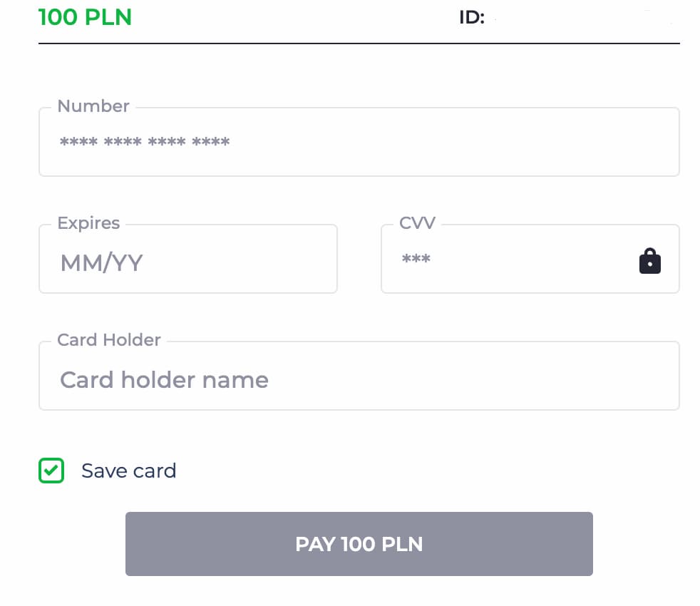Click the MM/YY placeholder text
The height and width of the screenshot is (606, 700).
pos(101,262)
